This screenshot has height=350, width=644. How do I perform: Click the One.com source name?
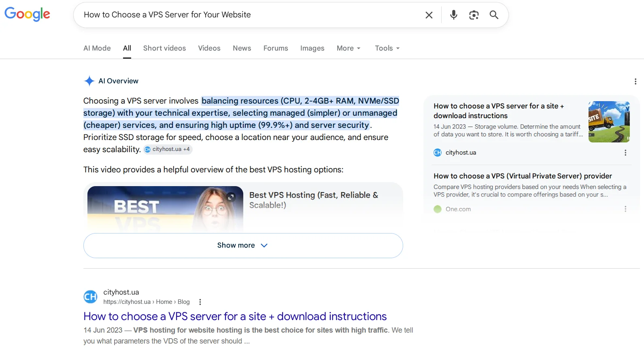(x=458, y=209)
